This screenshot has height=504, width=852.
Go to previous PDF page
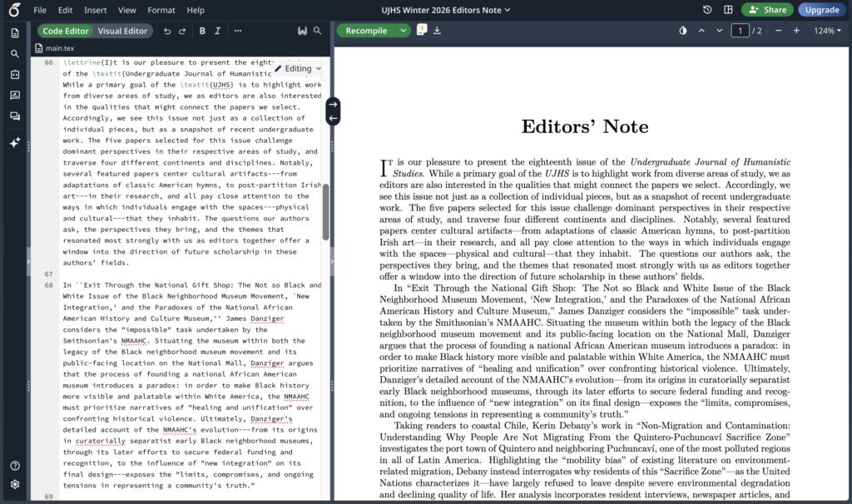click(x=701, y=31)
